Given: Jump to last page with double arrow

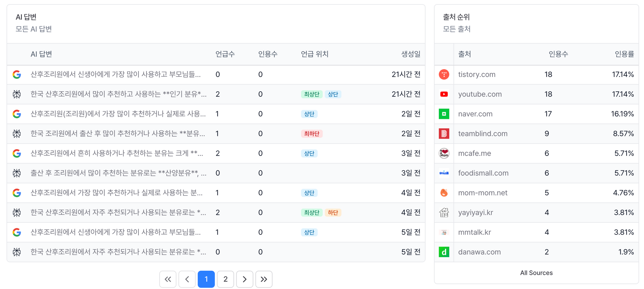Looking at the screenshot, I should pyautogui.click(x=264, y=279).
